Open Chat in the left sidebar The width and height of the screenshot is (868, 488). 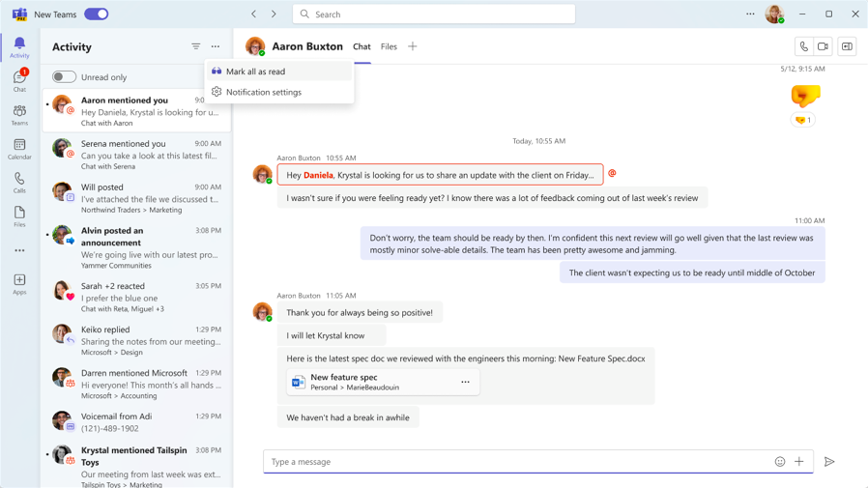pyautogui.click(x=19, y=81)
